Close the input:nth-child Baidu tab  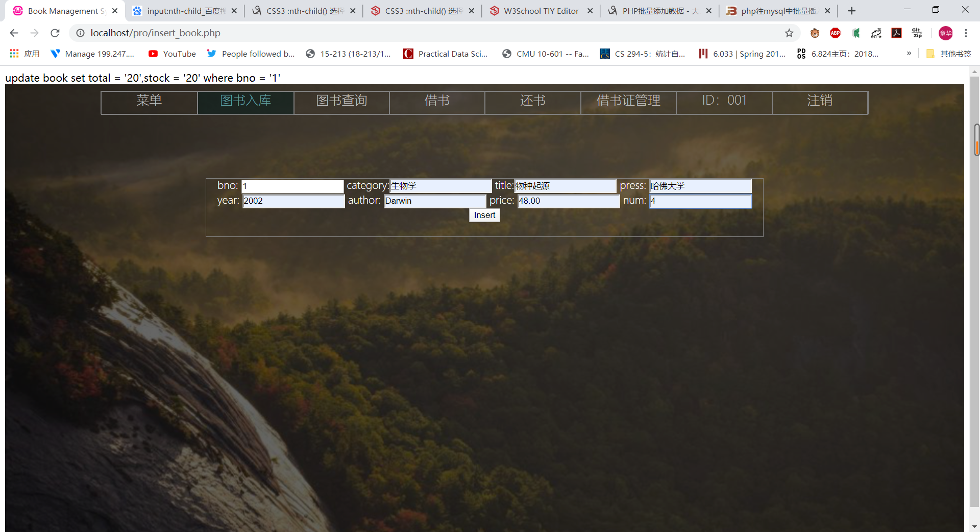(234, 11)
